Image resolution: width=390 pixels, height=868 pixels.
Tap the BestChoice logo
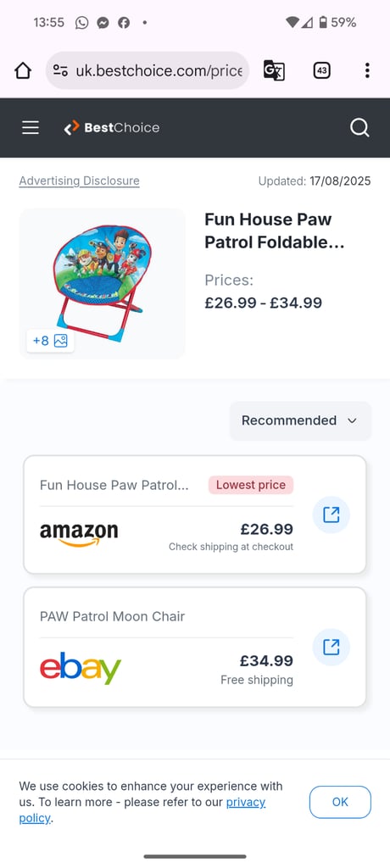click(x=111, y=128)
